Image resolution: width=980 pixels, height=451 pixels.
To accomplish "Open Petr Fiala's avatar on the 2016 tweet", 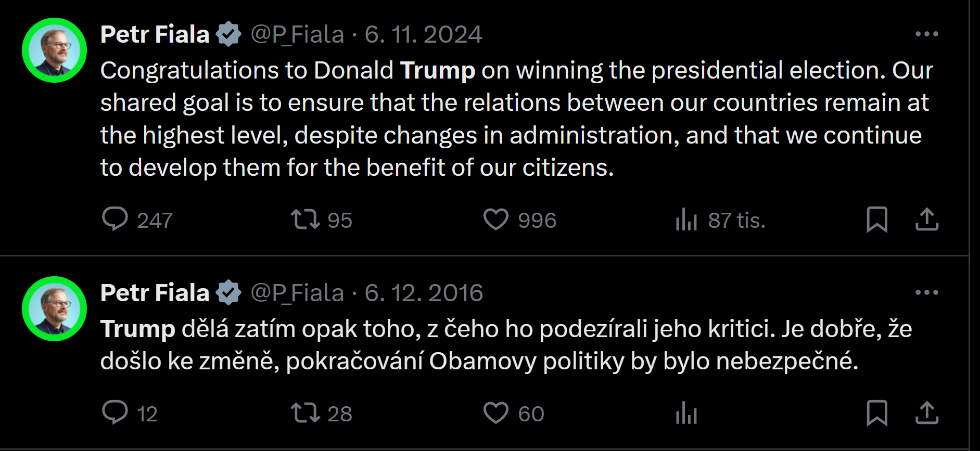I will pyautogui.click(x=55, y=309).
